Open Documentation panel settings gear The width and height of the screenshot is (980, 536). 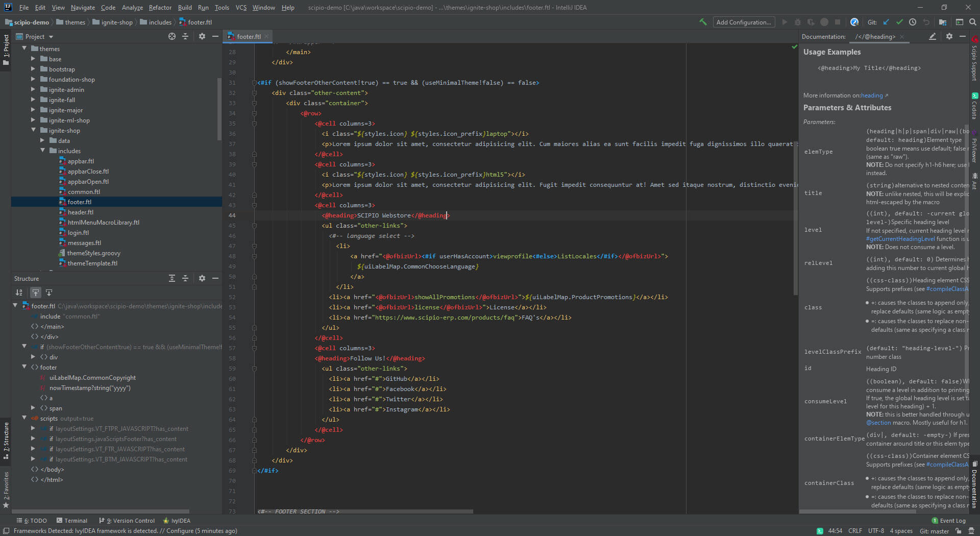pyautogui.click(x=949, y=36)
